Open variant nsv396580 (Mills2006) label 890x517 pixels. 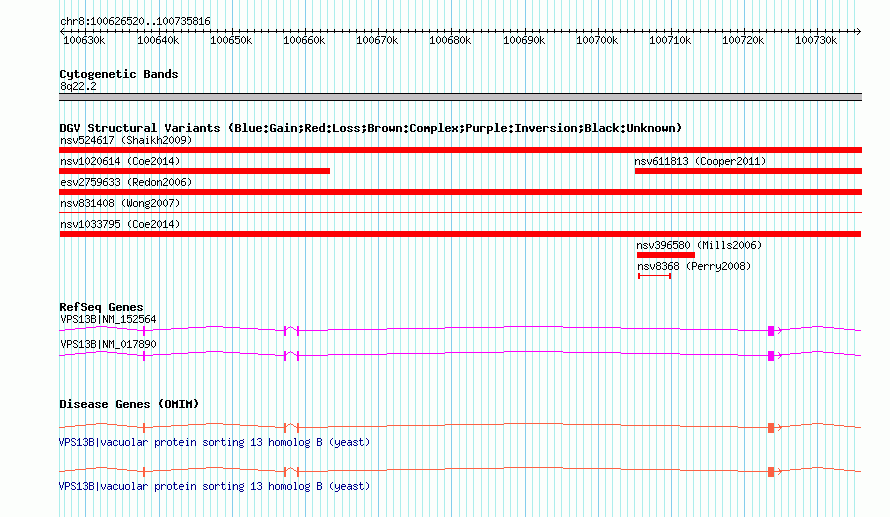[x=699, y=245]
